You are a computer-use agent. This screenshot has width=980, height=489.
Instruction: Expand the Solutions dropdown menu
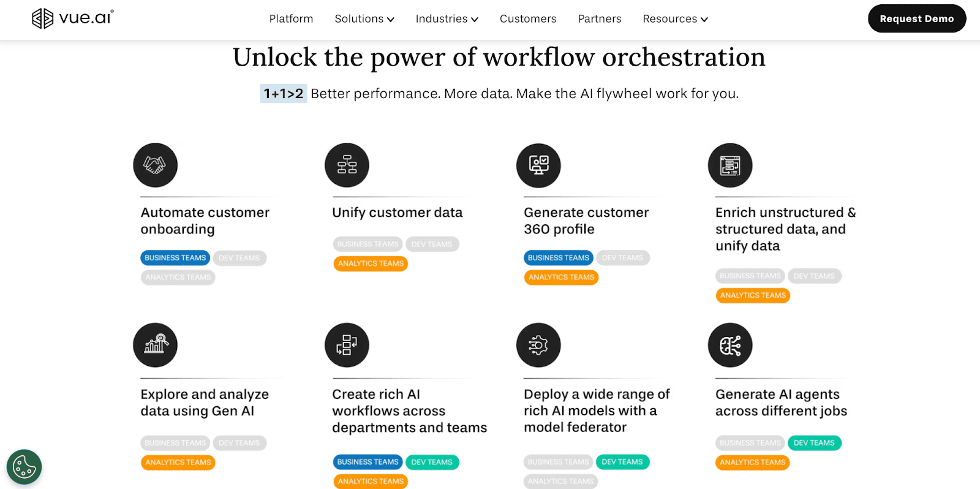(364, 19)
